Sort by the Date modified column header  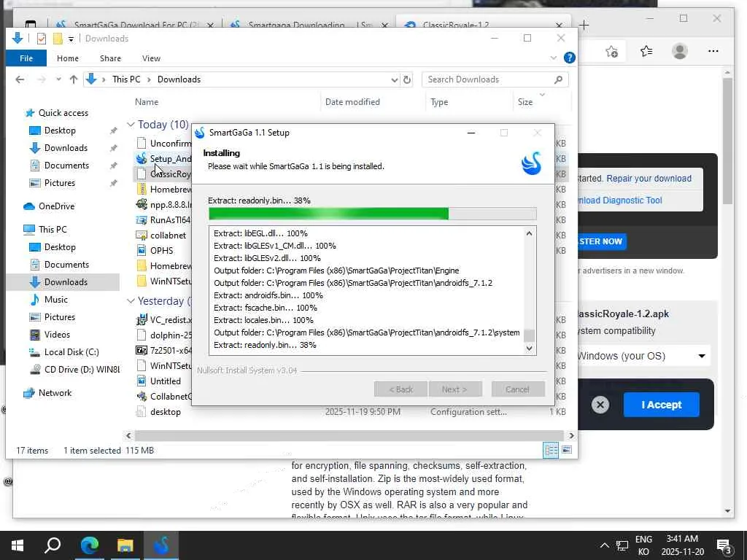[352, 102]
